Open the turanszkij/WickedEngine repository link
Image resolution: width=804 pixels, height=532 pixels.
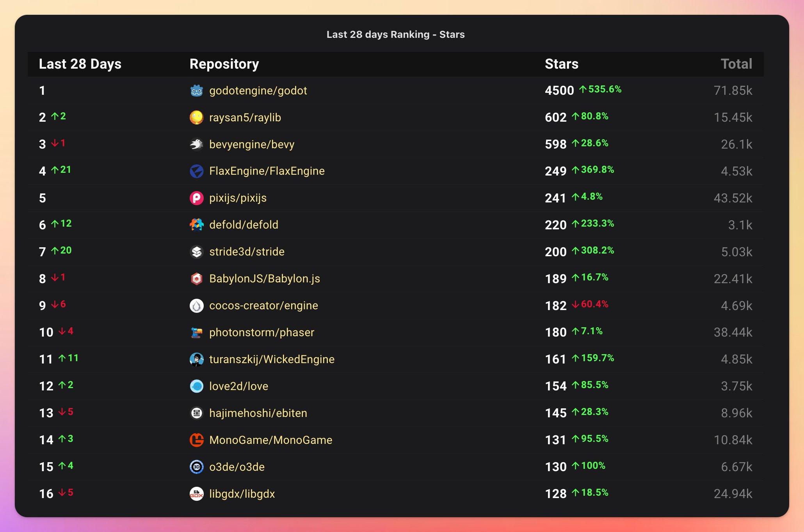272,359
